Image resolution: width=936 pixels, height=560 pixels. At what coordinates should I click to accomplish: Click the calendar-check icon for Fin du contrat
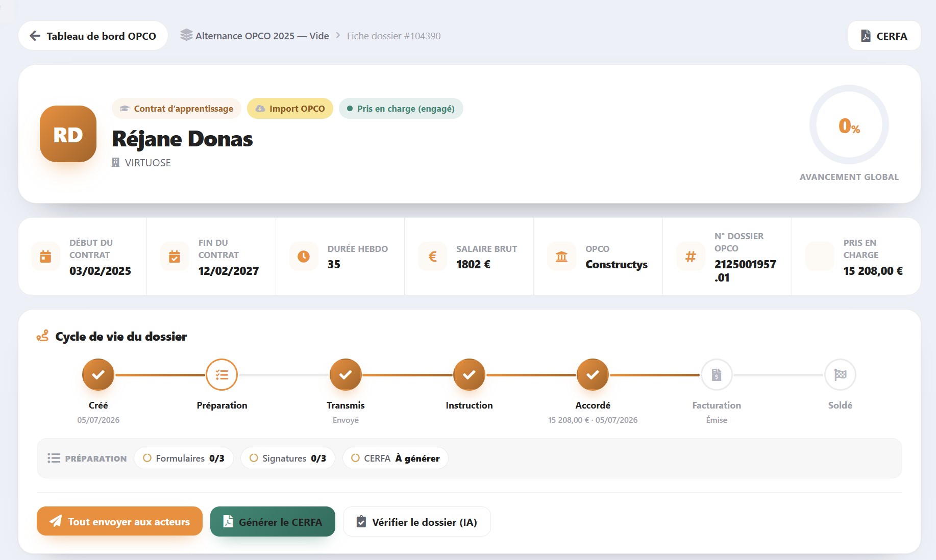tap(175, 257)
